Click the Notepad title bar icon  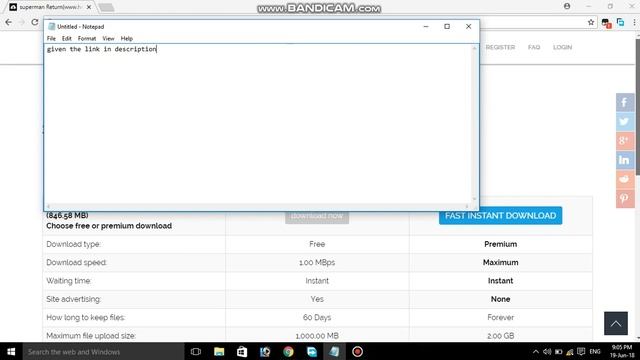pos(51,27)
